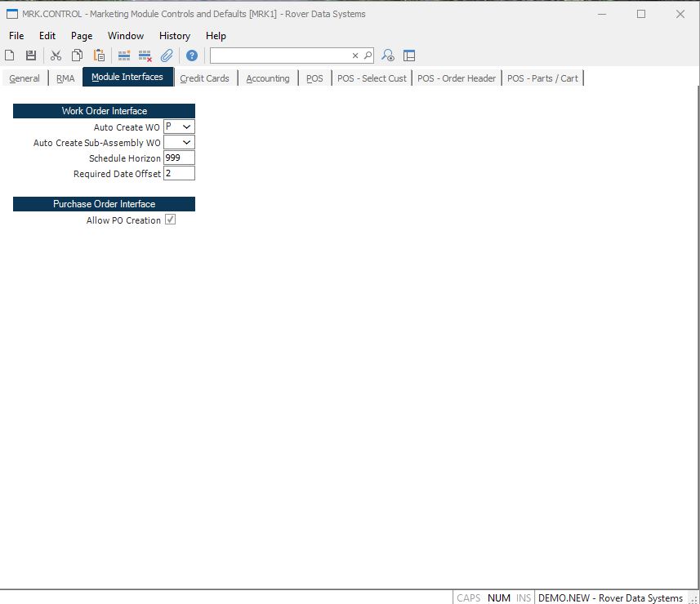700x604 pixels.
Task: Click the Copy icon in toolbar
Action: coord(77,56)
